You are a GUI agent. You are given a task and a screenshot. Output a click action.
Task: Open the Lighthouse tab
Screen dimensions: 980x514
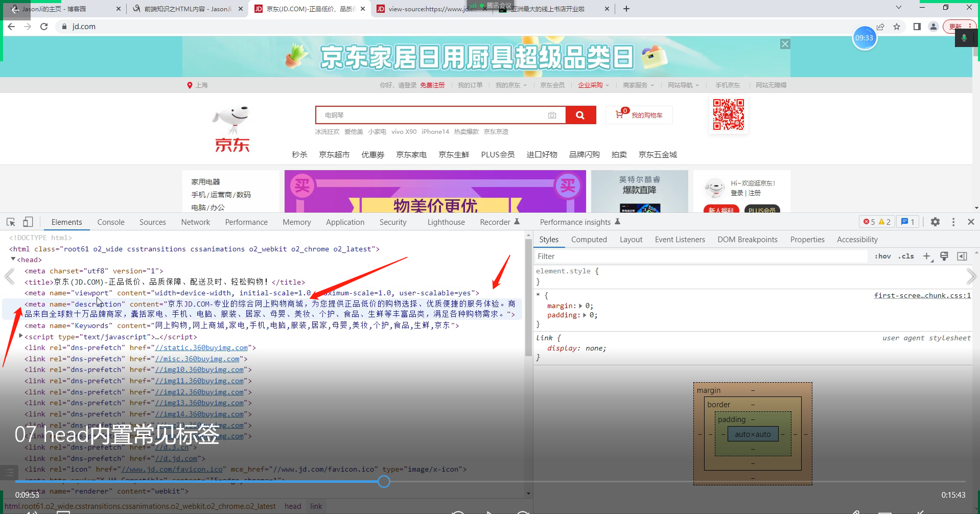[446, 222]
